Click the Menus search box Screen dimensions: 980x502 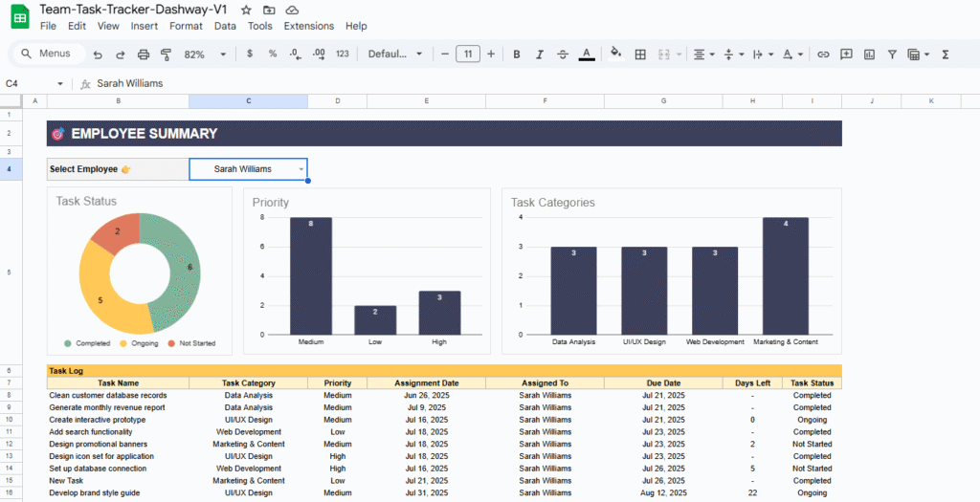(49, 54)
